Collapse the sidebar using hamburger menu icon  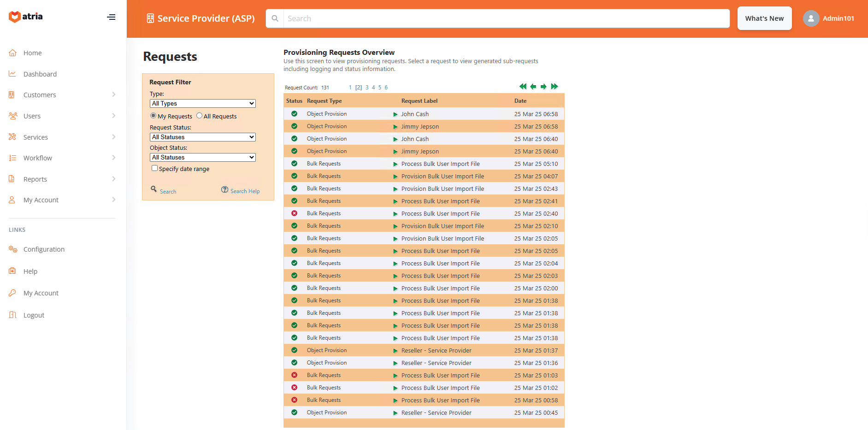click(111, 17)
